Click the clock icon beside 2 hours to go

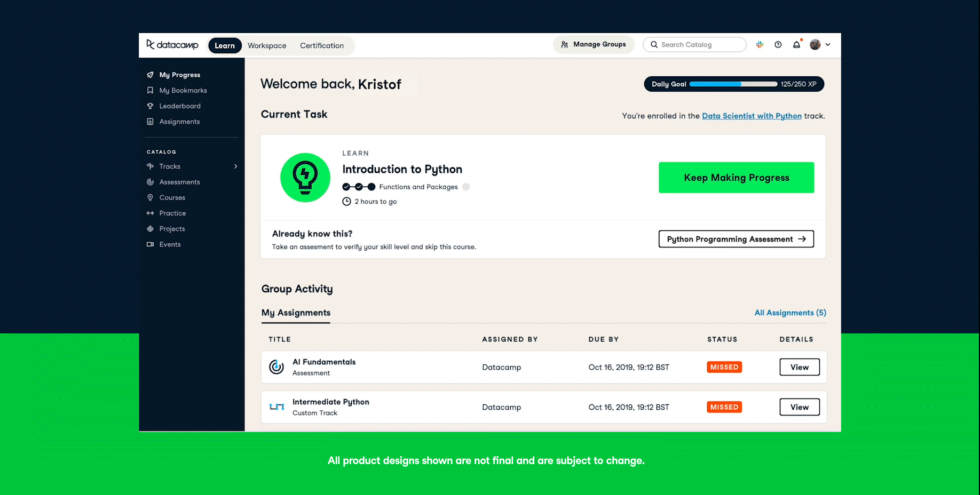[x=346, y=202]
